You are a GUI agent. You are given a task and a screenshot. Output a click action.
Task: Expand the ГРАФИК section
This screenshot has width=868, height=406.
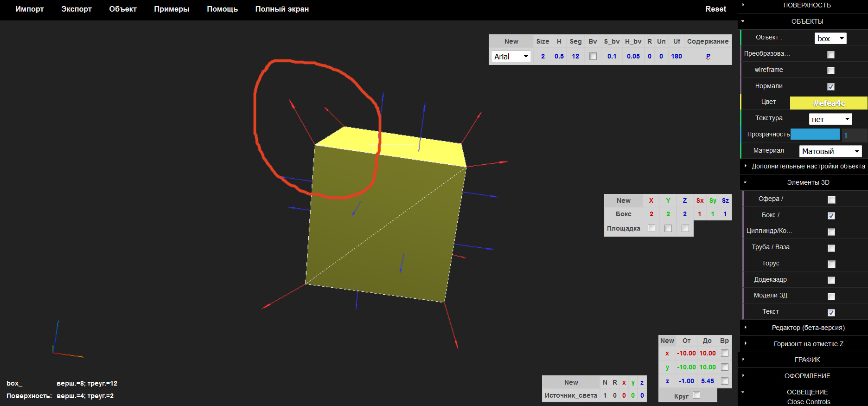point(807,360)
